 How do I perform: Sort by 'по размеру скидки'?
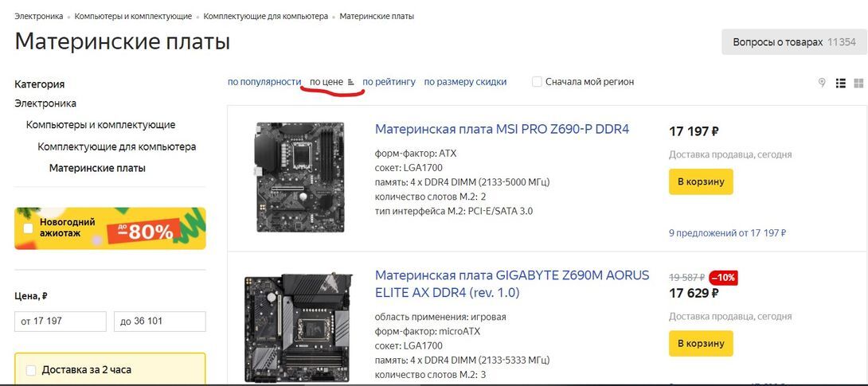point(465,82)
